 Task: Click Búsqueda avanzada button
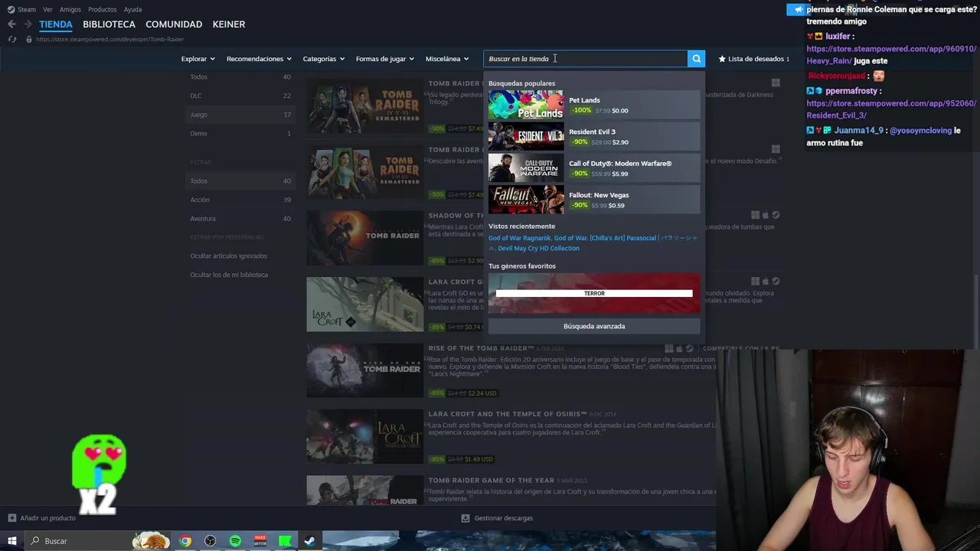click(594, 326)
